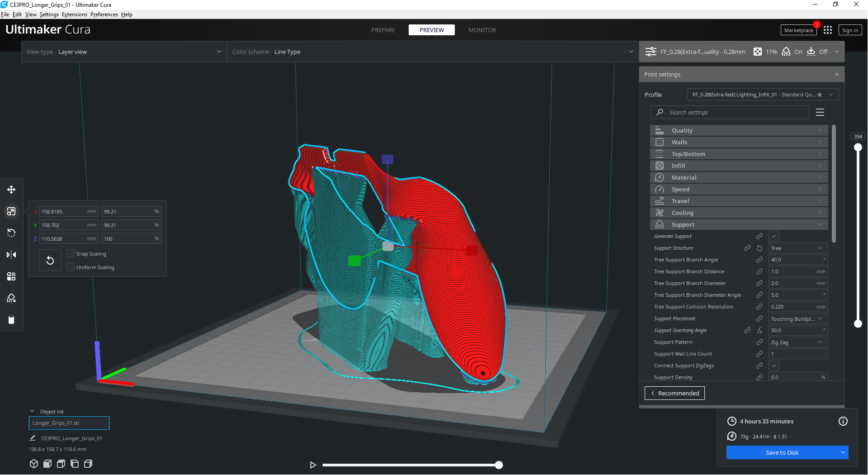Click Save to Disk button
Image resolution: width=868 pixels, height=475 pixels.
[x=782, y=452]
